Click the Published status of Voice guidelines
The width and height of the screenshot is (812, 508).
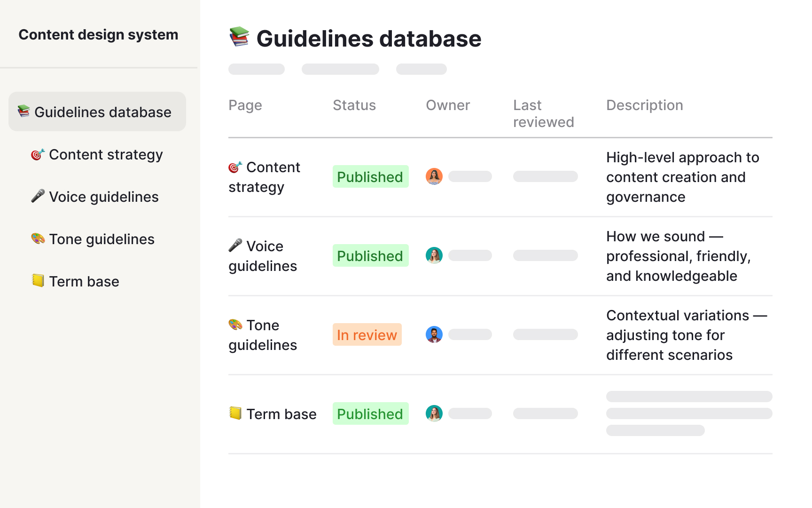point(370,255)
